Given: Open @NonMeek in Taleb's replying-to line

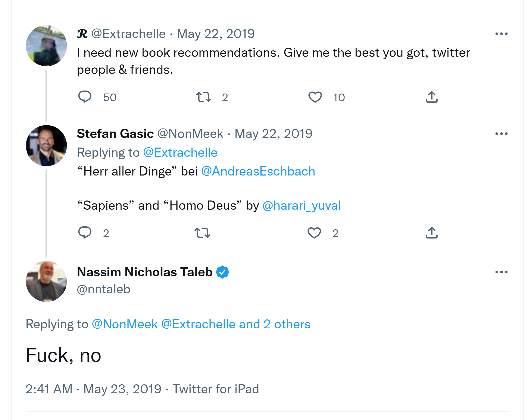Looking at the screenshot, I should point(125,324).
